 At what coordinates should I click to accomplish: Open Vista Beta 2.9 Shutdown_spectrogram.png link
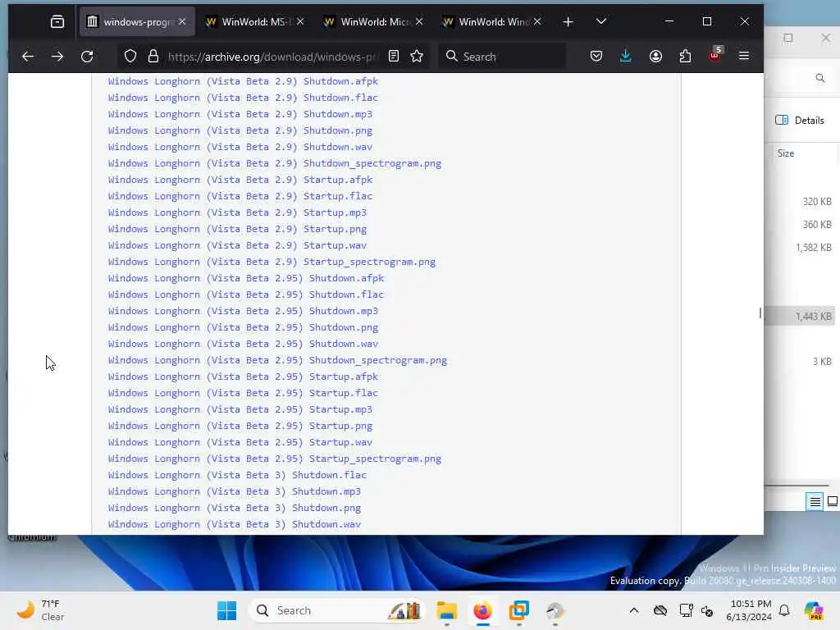(x=274, y=163)
